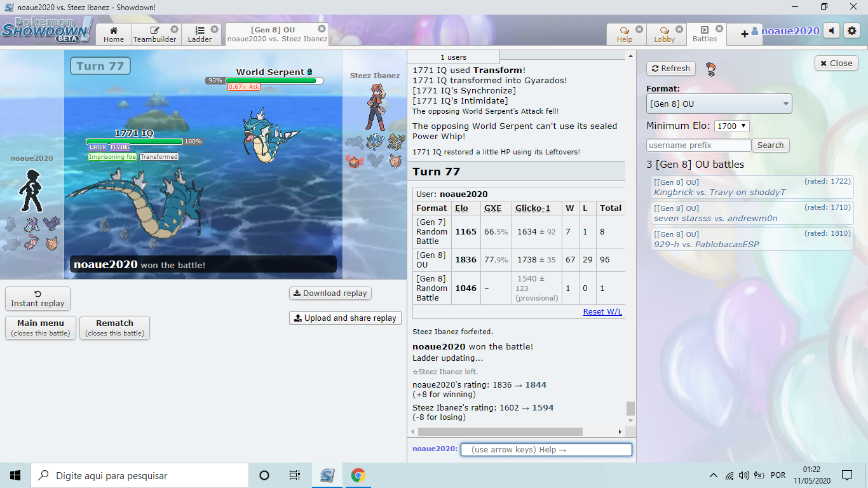Open the settings gear options
Image resolution: width=868 pixels, height=488 pixels.
coord(851,30)
